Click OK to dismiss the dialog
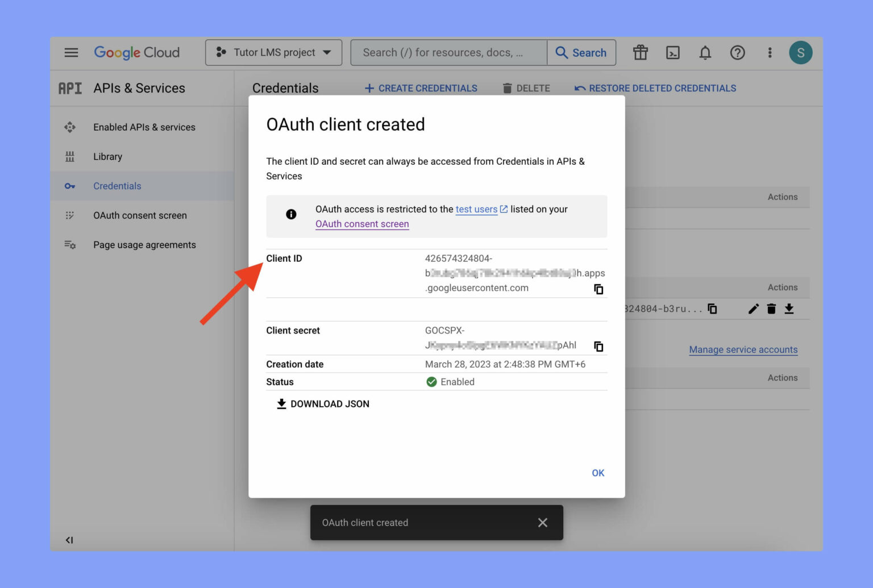 point(597,473)
